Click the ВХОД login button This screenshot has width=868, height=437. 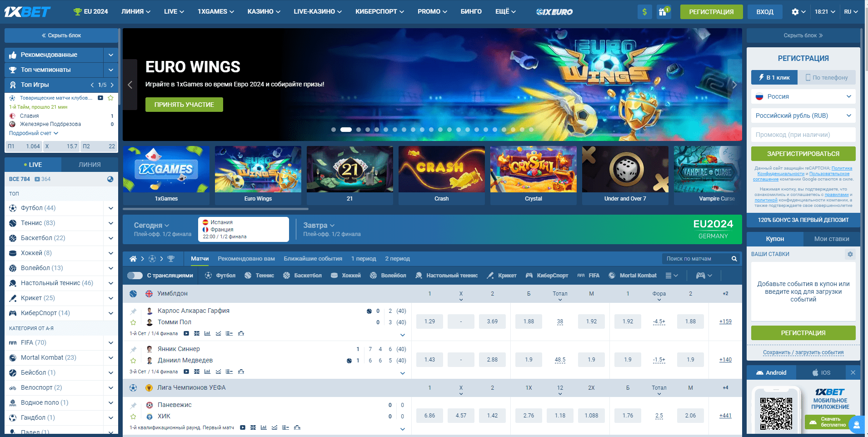tap(765, 12)
